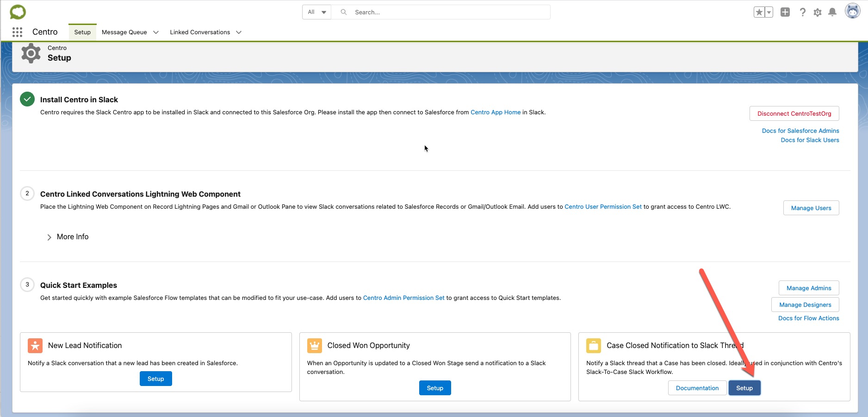Image resolution: width=868 pixels, height=417 pixels.
Task: Select the Setup tab
Action: click(82, 32)
